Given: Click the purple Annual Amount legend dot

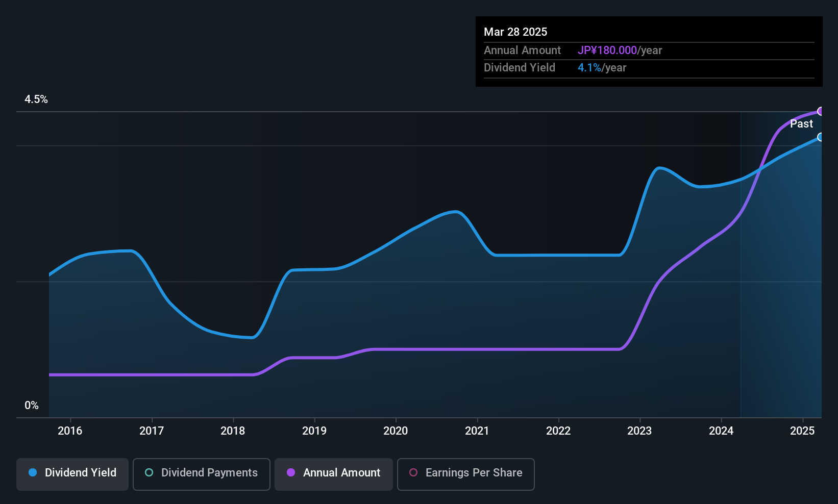Looking at the screenshot, I should 291,473.
